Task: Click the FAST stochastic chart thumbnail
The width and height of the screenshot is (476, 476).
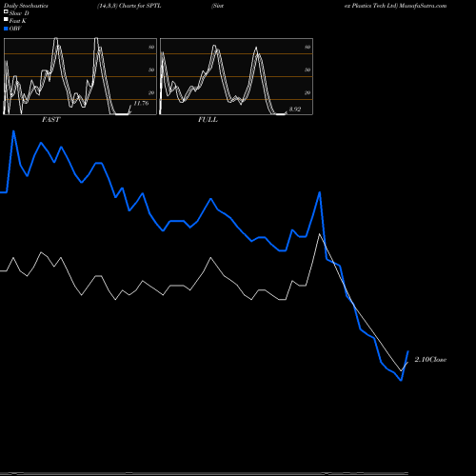Action: coord(80,76)
